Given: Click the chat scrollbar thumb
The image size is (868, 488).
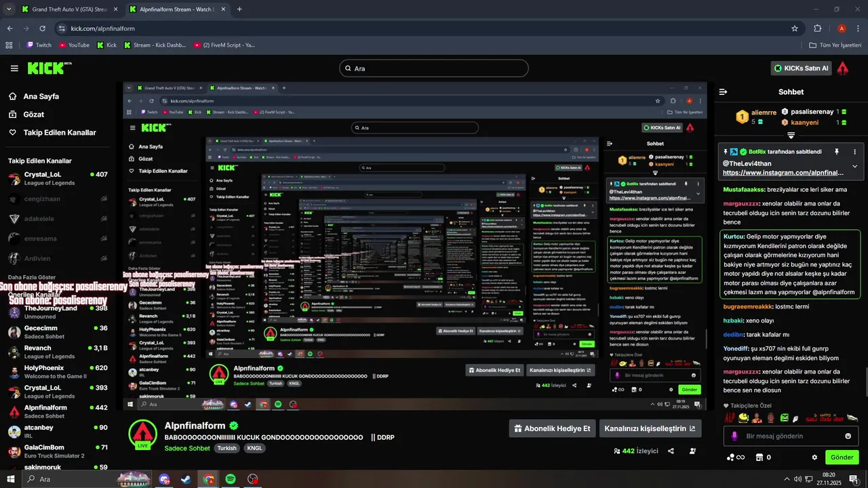Looking at the screenshot, I should 865,383.
